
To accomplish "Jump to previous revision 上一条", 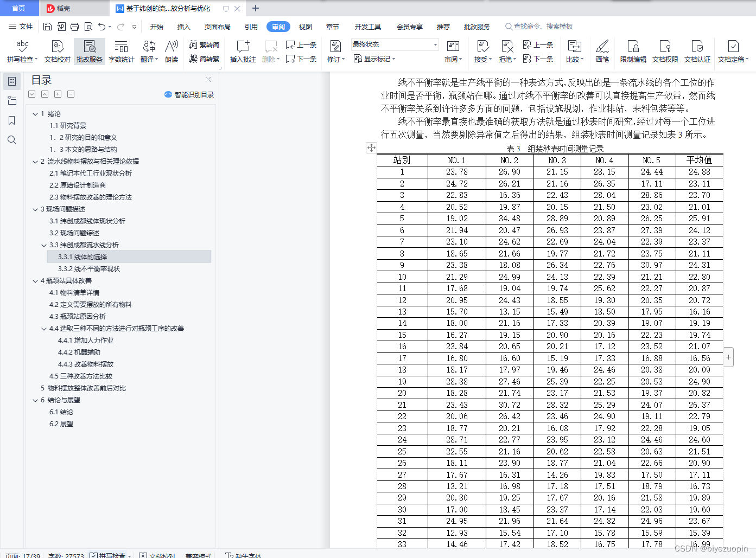I will [x=538, y=45].
